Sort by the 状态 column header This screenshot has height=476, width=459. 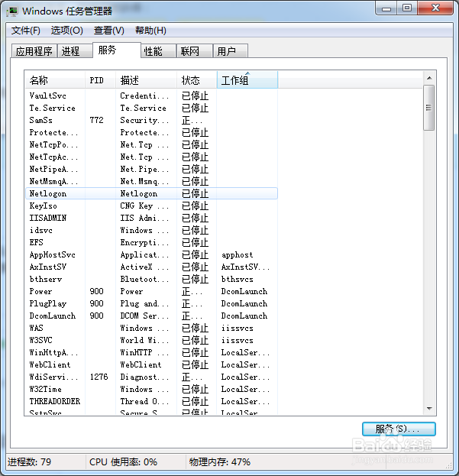pos(197,80)
